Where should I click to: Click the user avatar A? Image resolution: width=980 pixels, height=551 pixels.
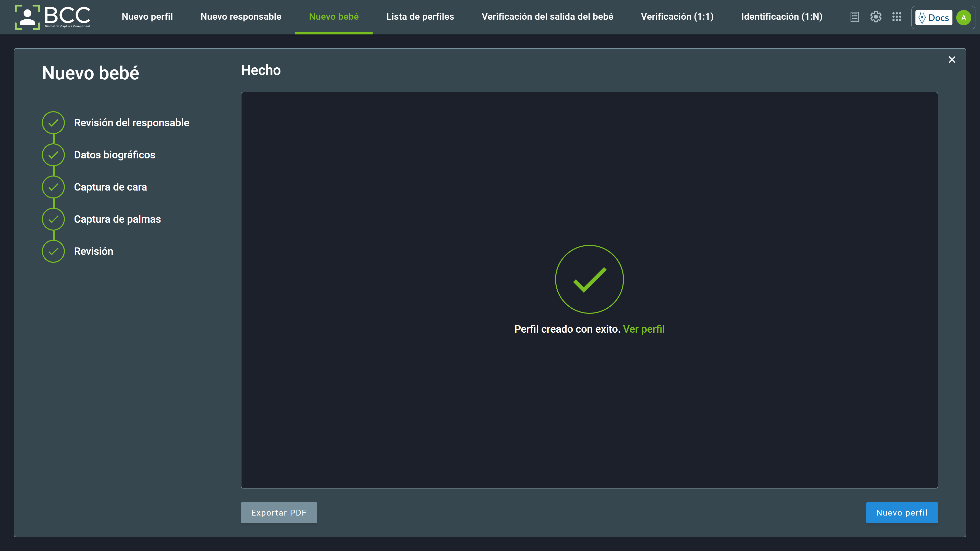tap(963, 18)
